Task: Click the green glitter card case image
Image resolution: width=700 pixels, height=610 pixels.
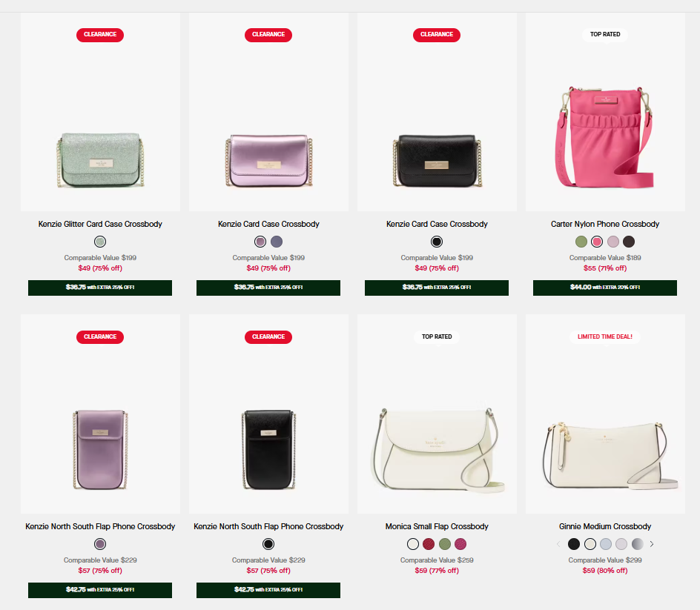Action: point(100,160)
